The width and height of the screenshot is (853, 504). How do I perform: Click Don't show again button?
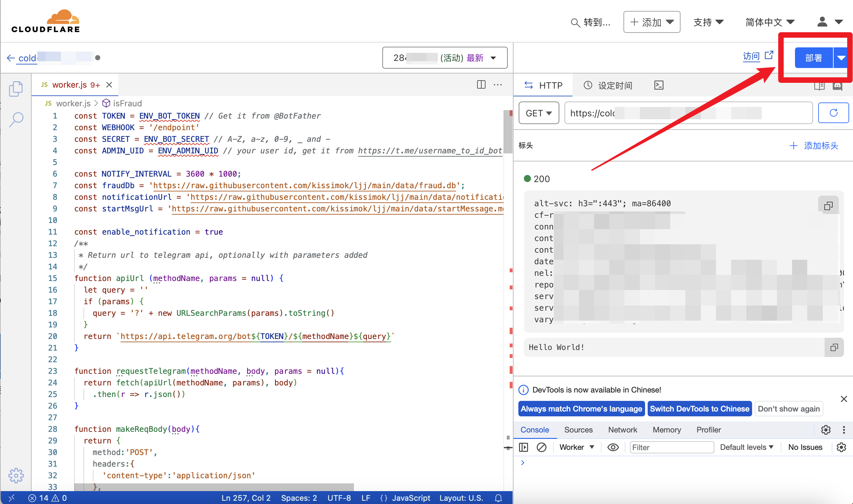[x=789, y=409]
